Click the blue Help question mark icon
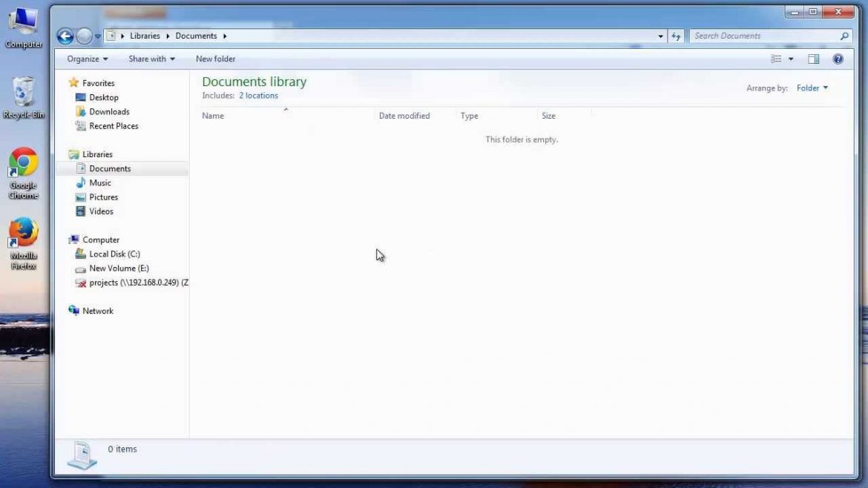Image resolution: width=868 pixels, height=488 pixels. tap(838, 59)
